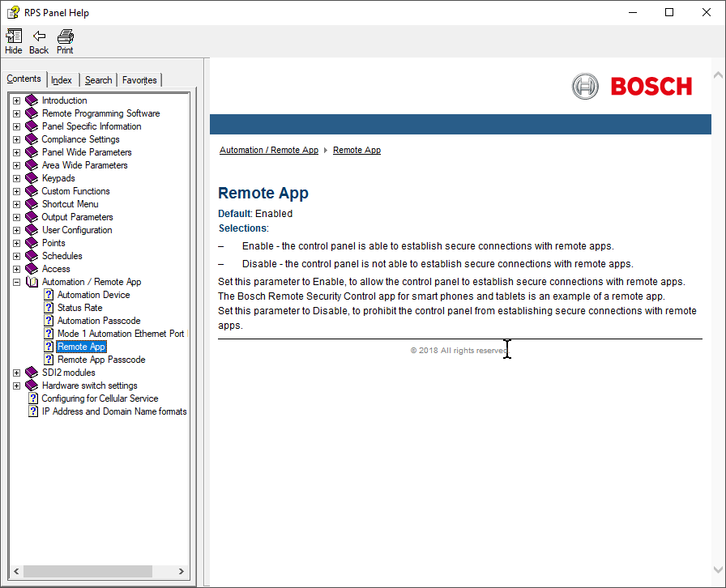This screenshot has height=588, width=726.
Task: Open the Status Rate topic
Action: tap(79, 308)
